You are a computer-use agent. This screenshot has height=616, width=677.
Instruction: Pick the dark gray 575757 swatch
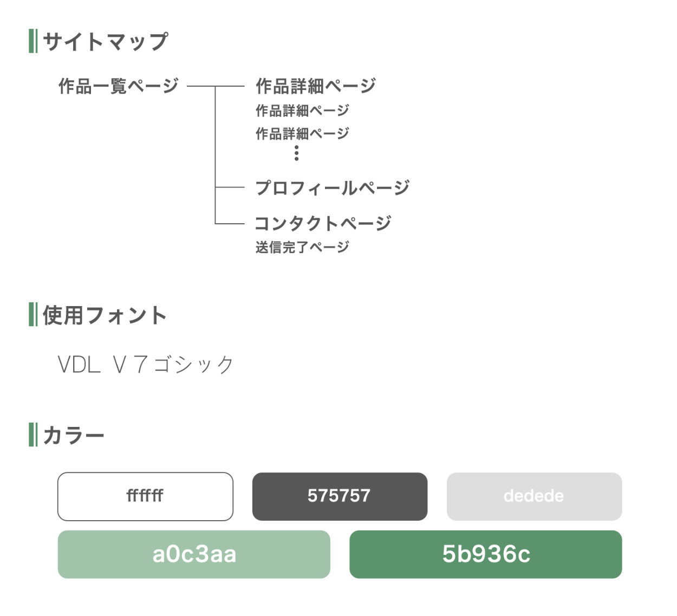[x=340, y=496]
